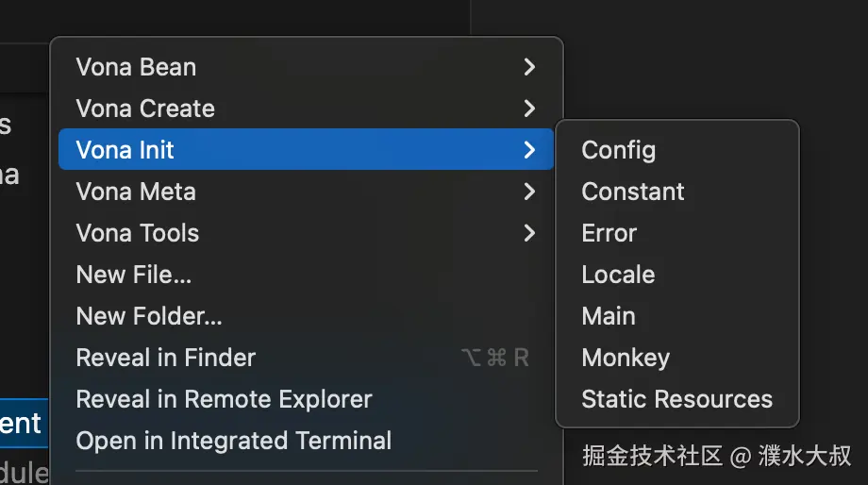Viewport: 868px width, 485px height.
Task: Click Static Resources in the submenu
Action: pyautogui.click(x=676, y=399)
